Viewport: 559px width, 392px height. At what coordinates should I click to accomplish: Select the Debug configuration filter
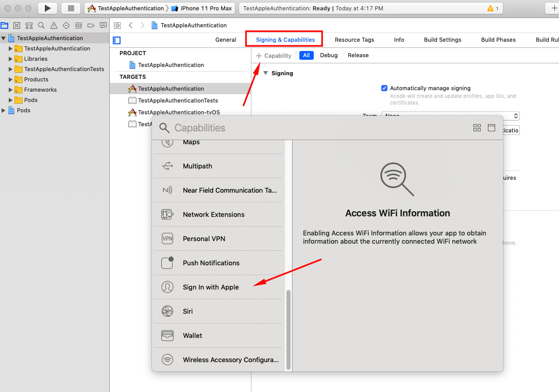[329, 55]
